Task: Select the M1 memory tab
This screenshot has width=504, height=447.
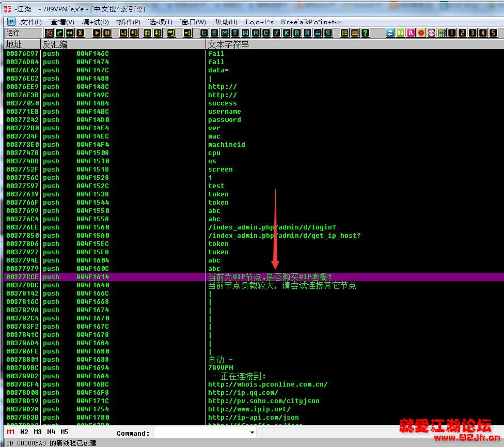Action: point(11,432)
